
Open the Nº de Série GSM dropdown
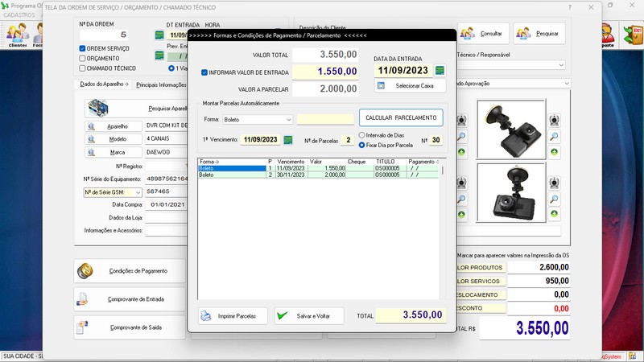(x=138, y=192)
